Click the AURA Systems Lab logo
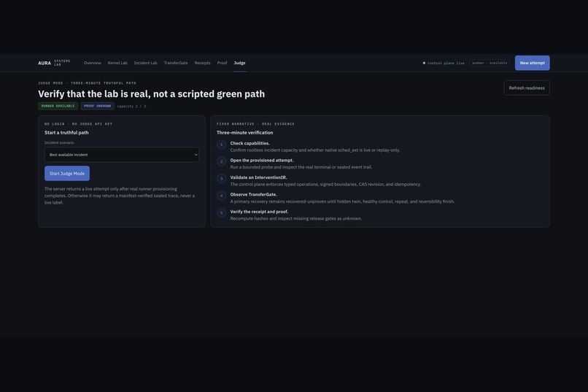The width and height of the screenshot is (588, 392). tap(54, 63)
